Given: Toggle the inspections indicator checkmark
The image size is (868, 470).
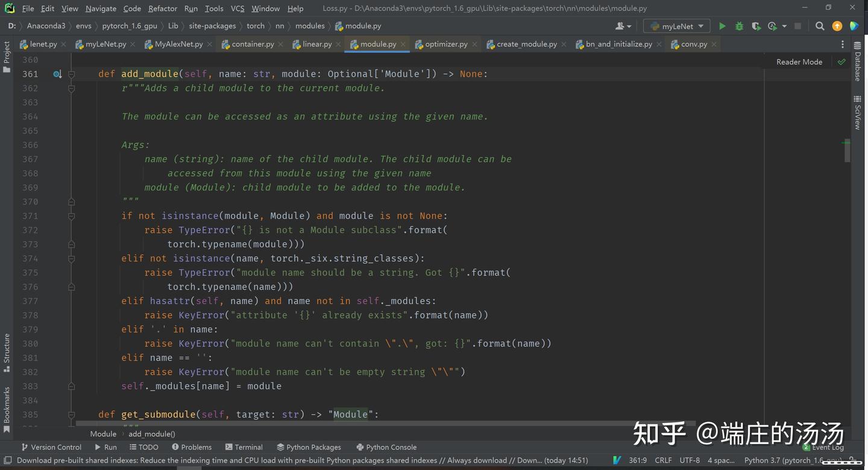Looking at the screenshot, I should (x=841, y=62).
